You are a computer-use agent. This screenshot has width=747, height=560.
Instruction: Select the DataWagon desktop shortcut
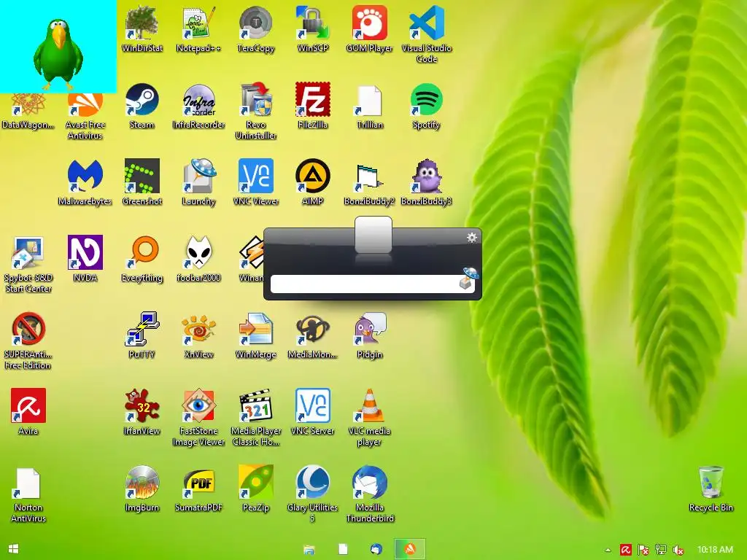pyautogui.click(x=28, y=112)
